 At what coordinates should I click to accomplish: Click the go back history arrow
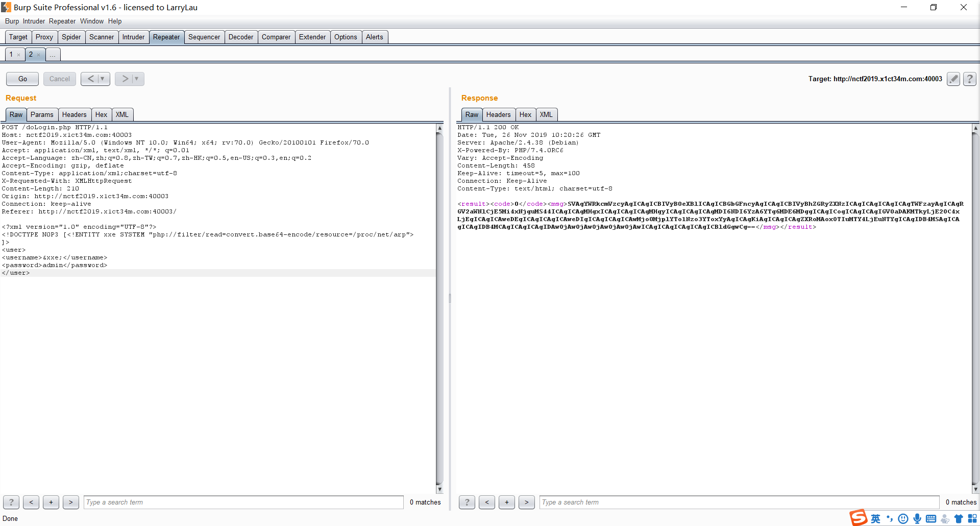91,79
